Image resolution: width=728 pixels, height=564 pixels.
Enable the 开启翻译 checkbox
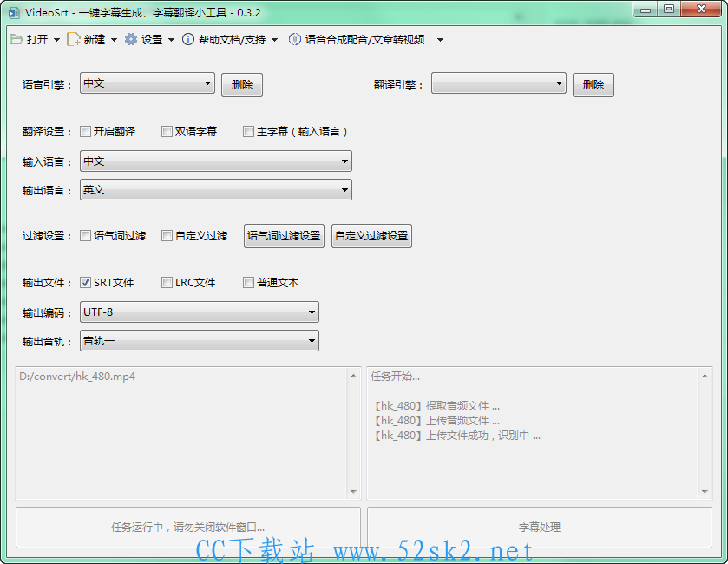[x=85, y=131]
